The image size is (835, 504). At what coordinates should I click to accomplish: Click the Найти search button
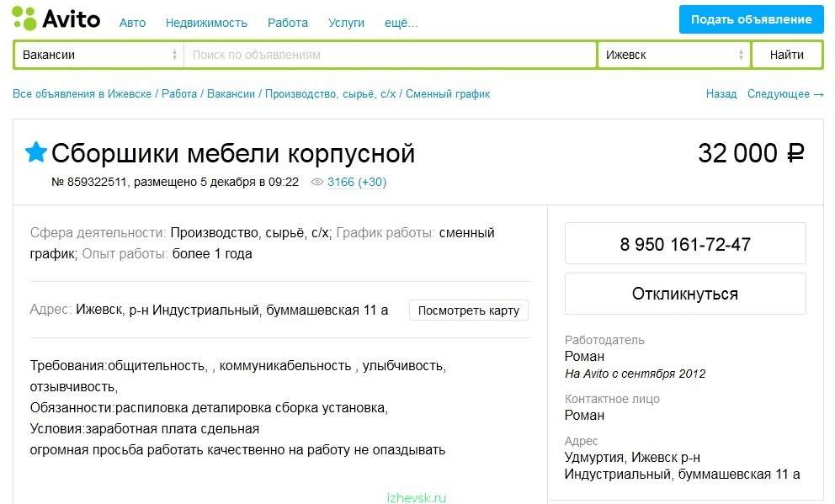point(786,55)
